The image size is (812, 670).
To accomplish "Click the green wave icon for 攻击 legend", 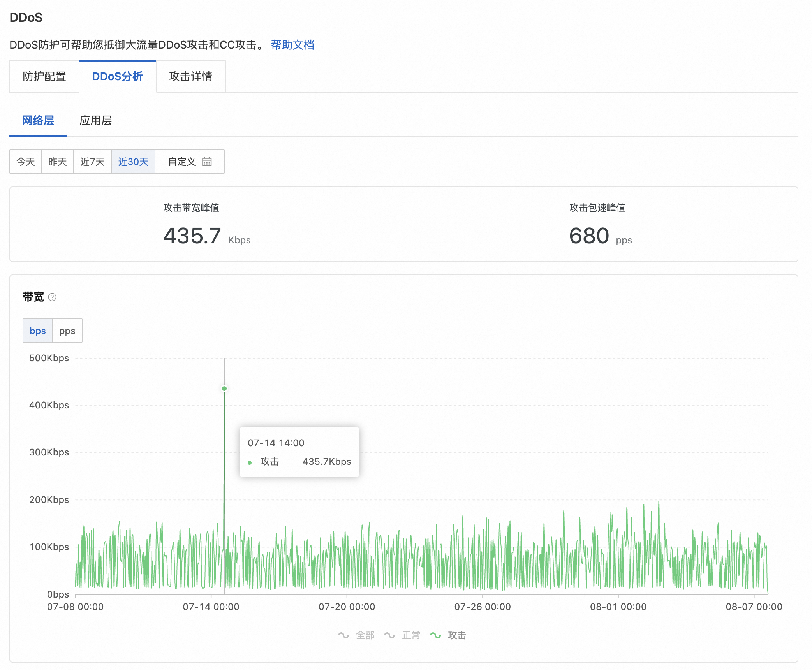I will (435, 635).
